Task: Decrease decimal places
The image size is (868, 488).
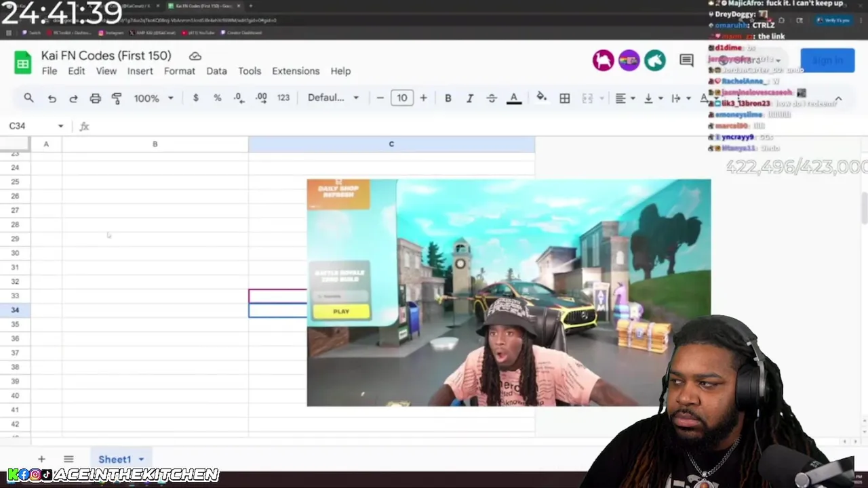Action: point(239,98)
